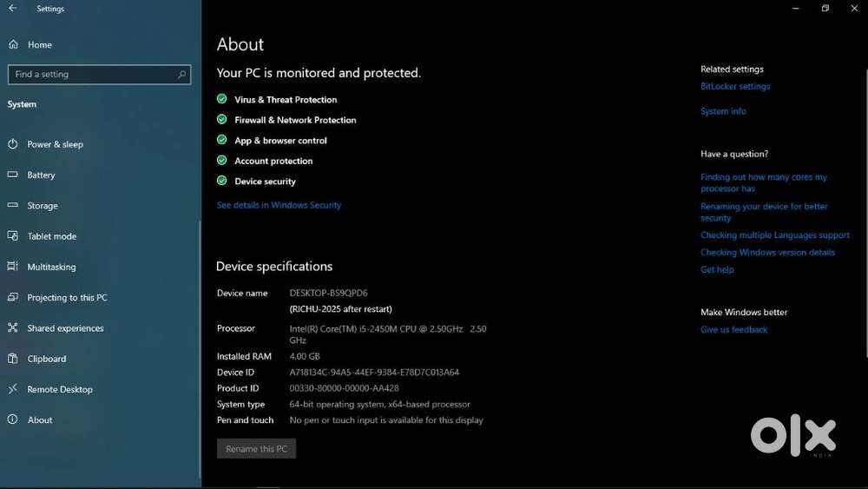Image resolution: width=868 pixels, height=489 pixels.
Task: Click inside the Find a setting box
Action: click(91, 75)
